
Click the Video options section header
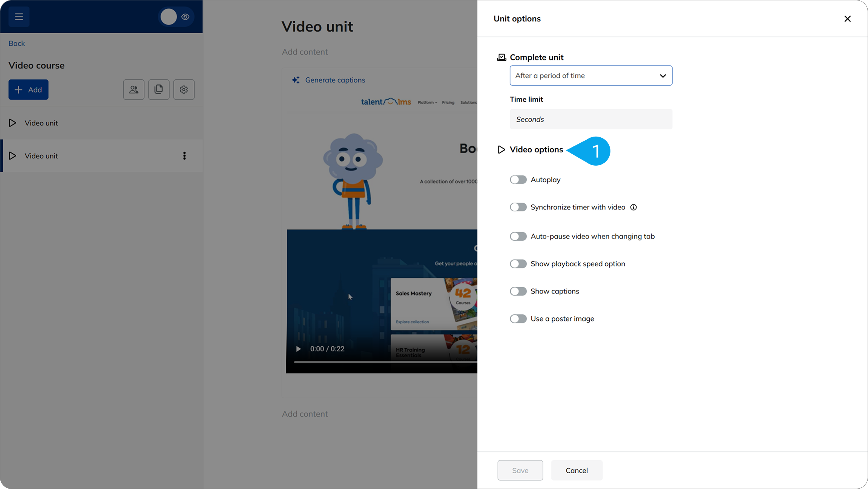(536, 149)
